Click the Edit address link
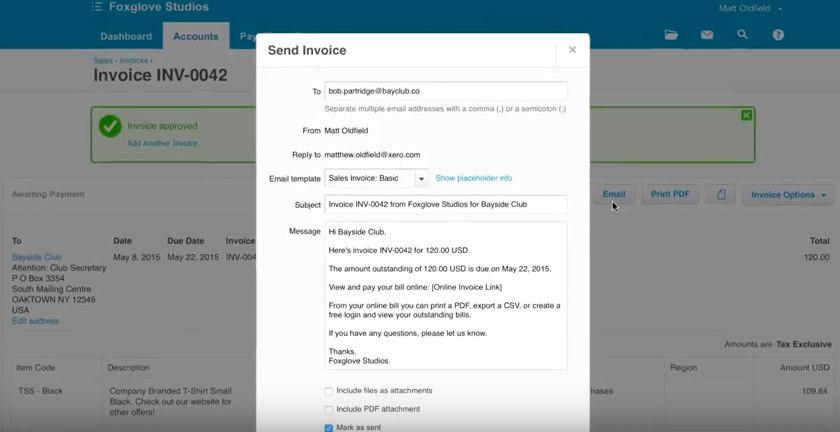This screenshot has width=840, height=432. click(35, 321)
